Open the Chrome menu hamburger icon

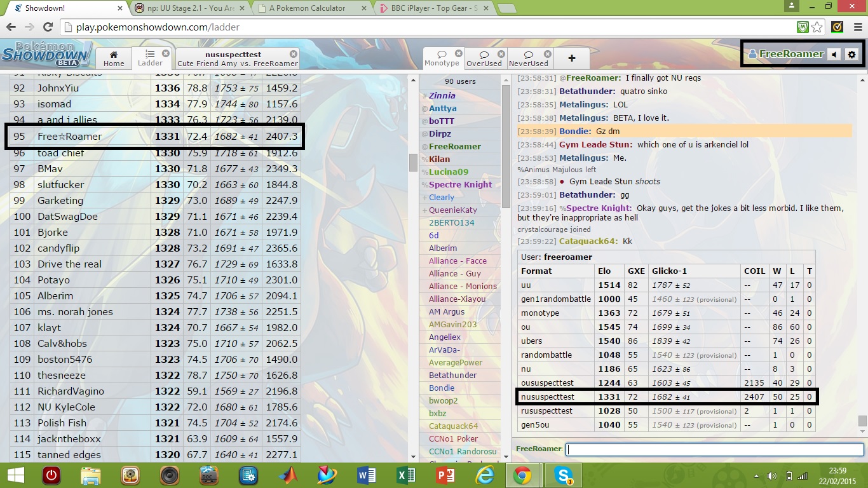(855, 27)
